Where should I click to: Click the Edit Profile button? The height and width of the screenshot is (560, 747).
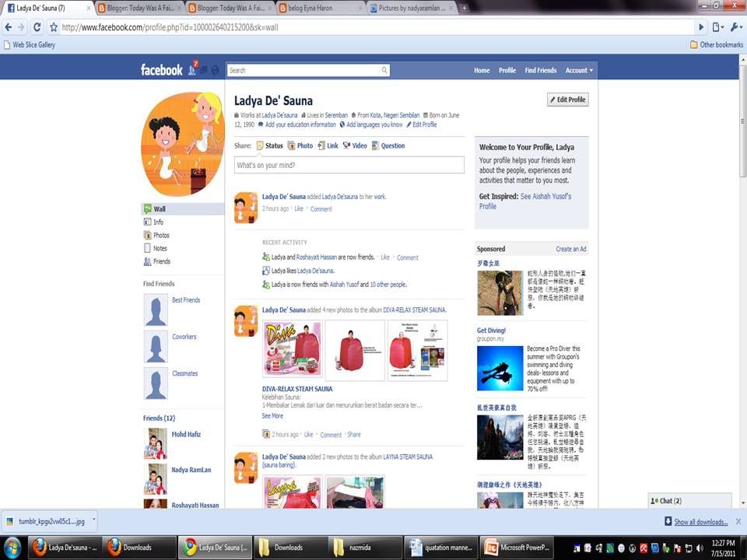pyautogui.click(x=567, y=100)
